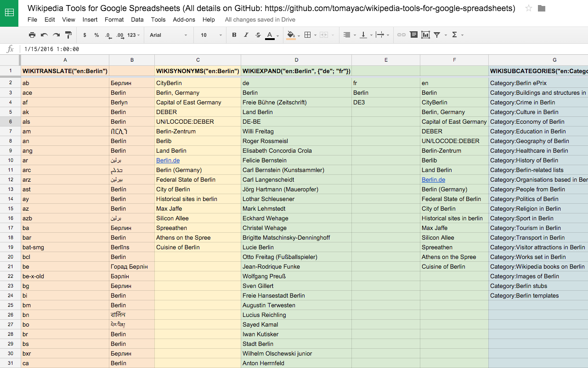Screen dimensions: 588x368
Task: Select cell 'Capital of East Germany' in column C
Action: click(198, 103)
